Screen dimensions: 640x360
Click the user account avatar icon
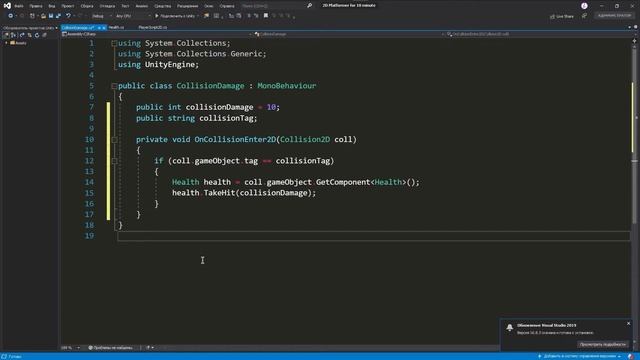(584, 6)
